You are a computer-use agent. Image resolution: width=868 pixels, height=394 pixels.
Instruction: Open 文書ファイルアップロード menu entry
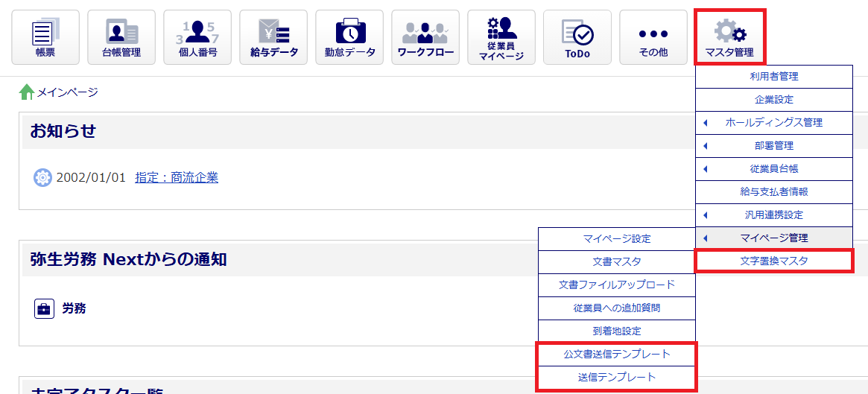pyautogui.click(x=617, y=285)
